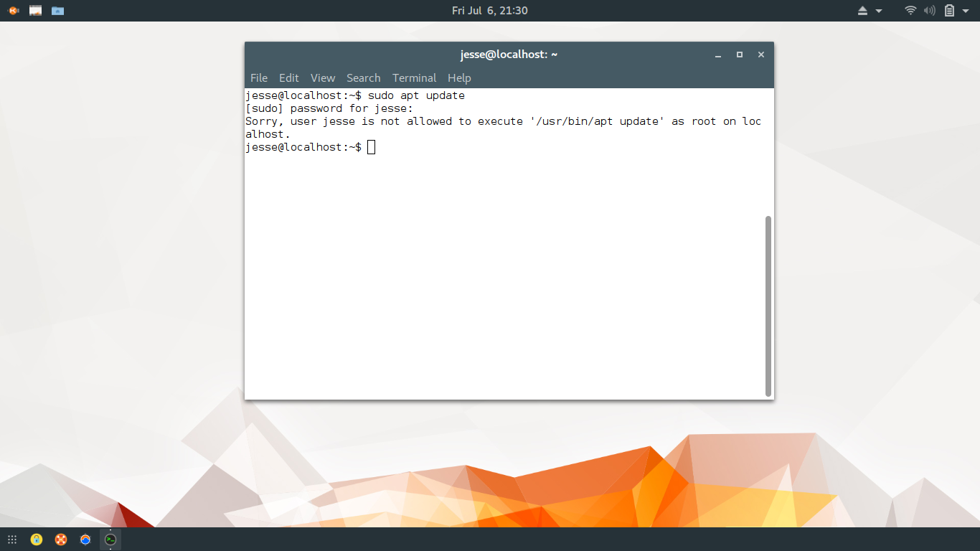
Task: Launch the orange lifebuoy help app in dock
Action: pos(61,540)
